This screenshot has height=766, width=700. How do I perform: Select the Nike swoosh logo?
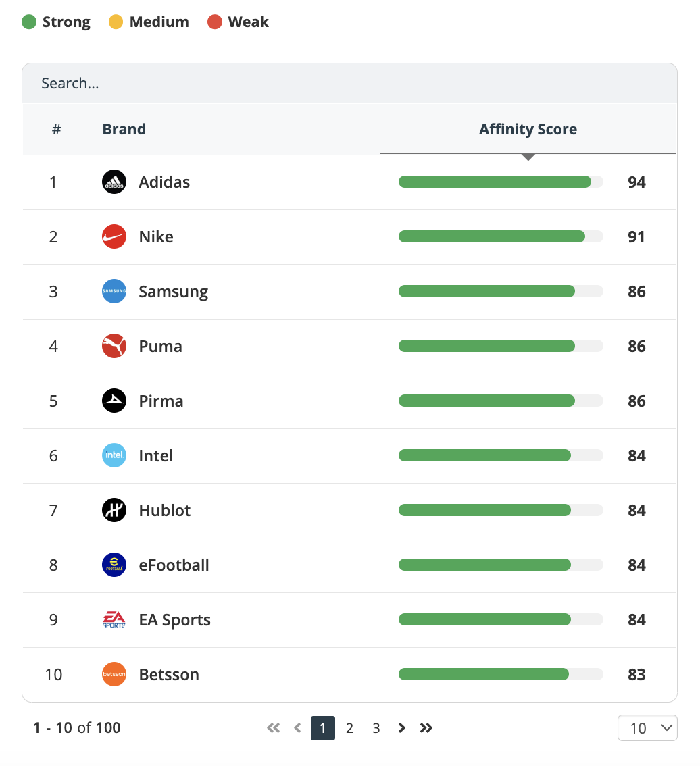pyautogui.click(x=114, y=236)
